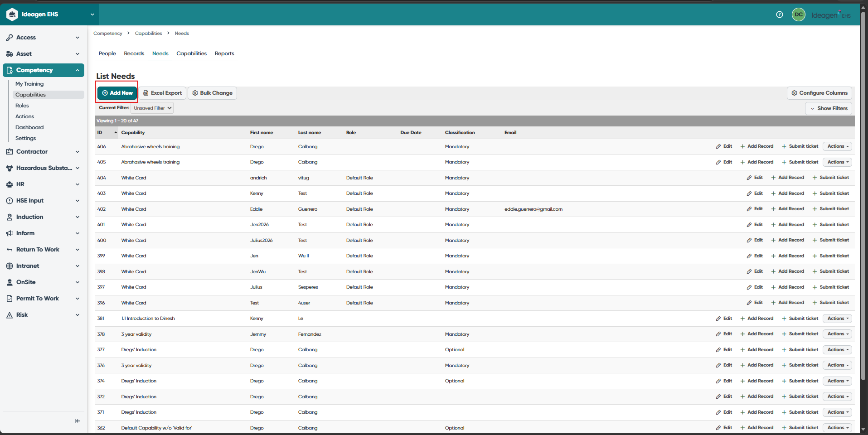Click the Risk warning triangle icon
This screenshot has width=868, height=435.
click(x=10, y=315)
